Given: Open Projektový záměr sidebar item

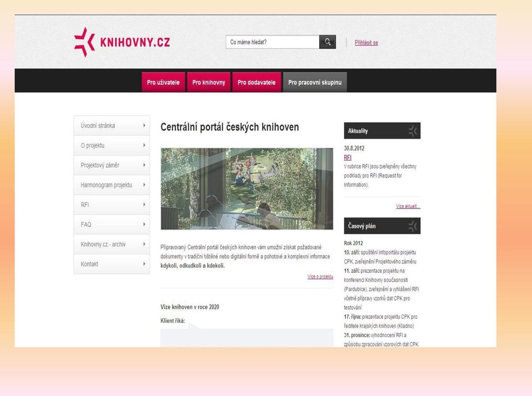Looking at the screenshot, I should click(111, 165).
